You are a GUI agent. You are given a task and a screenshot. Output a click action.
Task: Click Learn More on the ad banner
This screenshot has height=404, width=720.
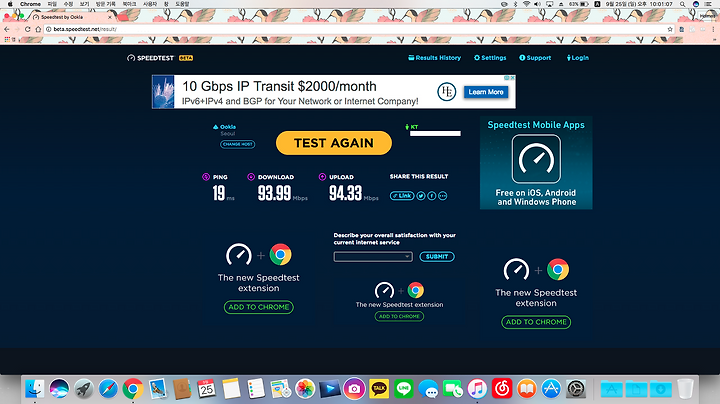click(486, 92)
